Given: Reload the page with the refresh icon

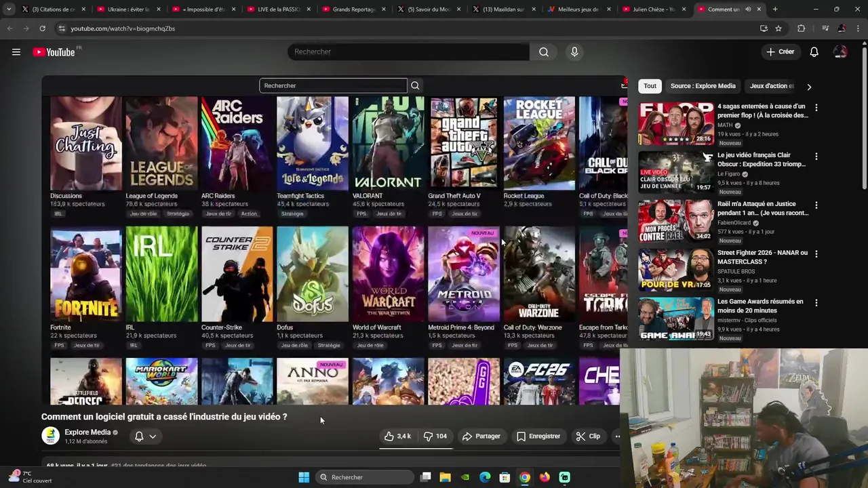Looking at the screenshot, I should (42, 28).
